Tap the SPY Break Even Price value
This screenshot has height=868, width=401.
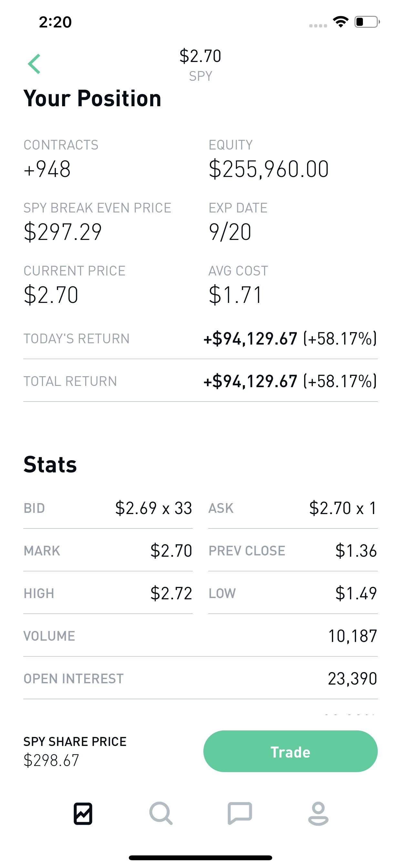pos(63,232)
